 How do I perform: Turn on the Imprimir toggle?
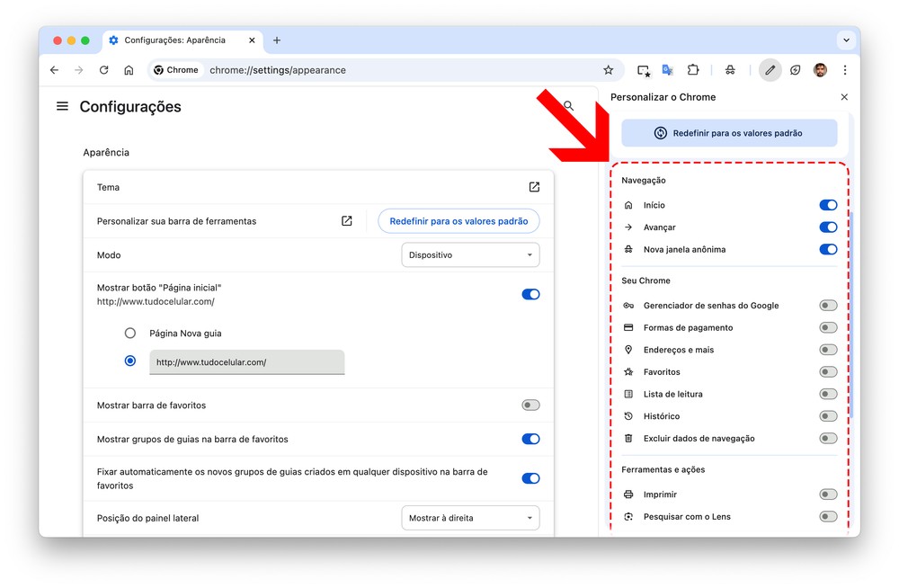[828, 494]
